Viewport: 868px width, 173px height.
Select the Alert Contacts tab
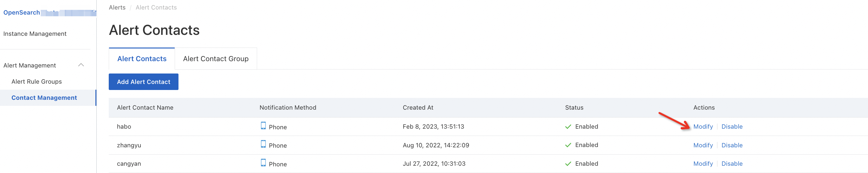tap(142, 59)
